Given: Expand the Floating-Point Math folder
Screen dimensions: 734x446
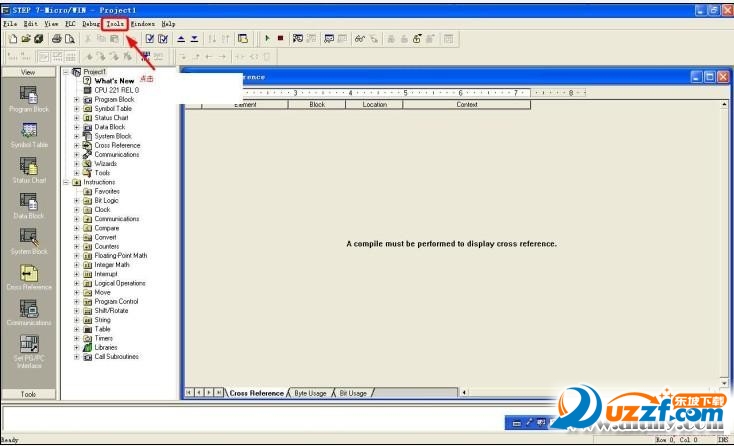Looking at the screenshot, I should tap(76, 256).
